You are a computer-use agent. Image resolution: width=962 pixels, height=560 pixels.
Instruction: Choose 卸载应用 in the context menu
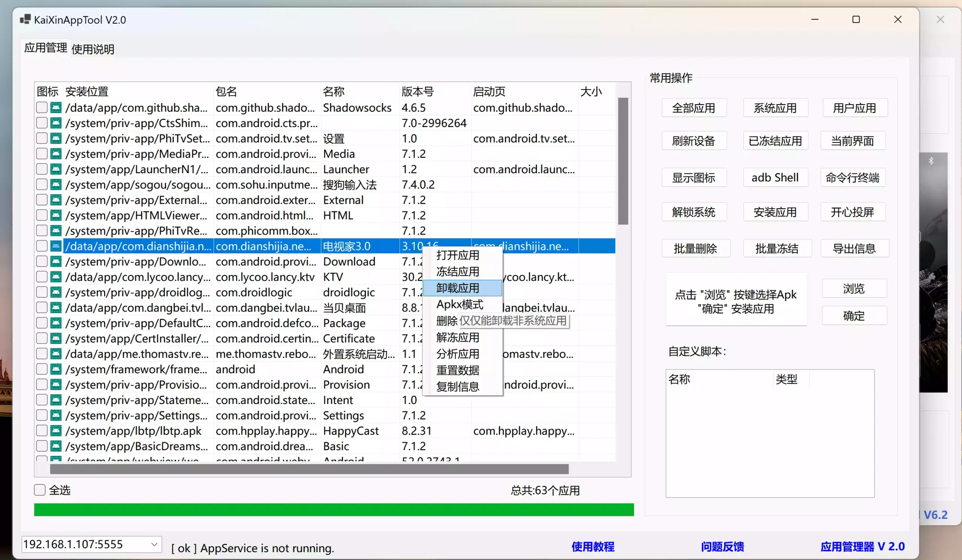click(x=458, y=288)
